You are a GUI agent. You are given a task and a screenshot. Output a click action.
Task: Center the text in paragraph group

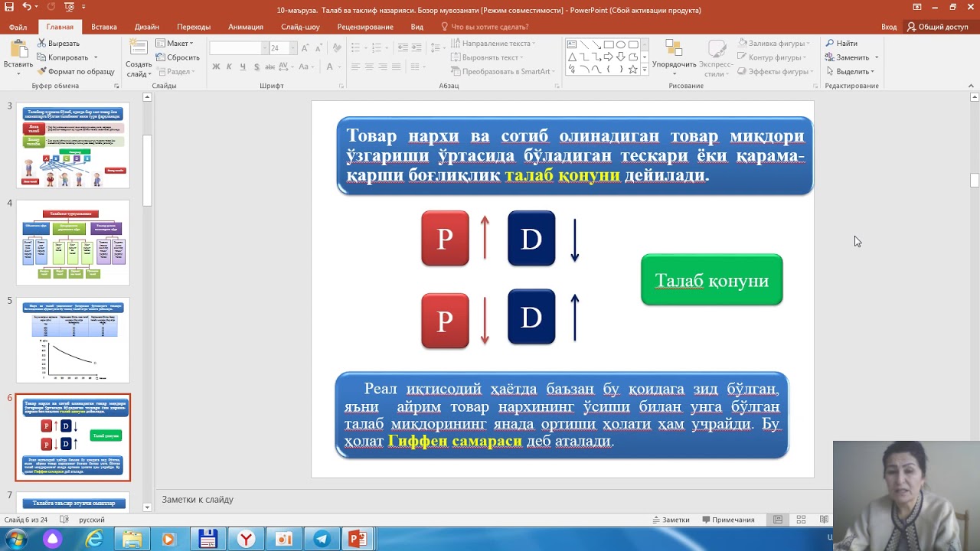click(x=369, y=67)
